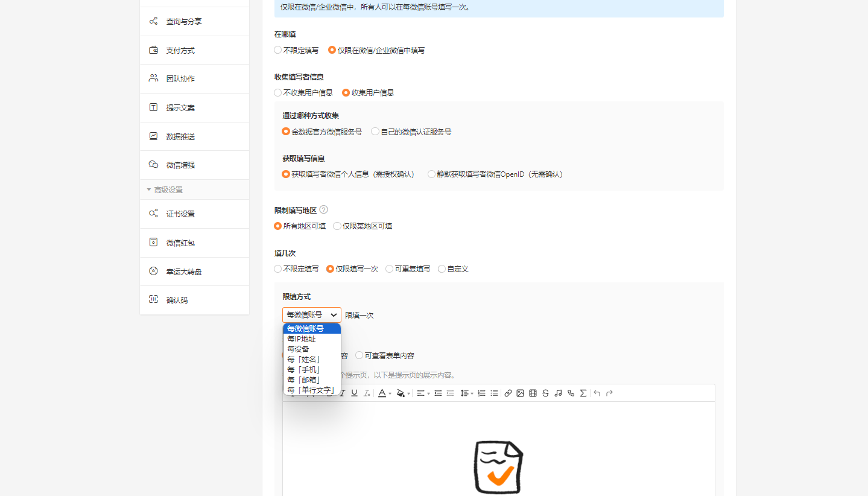The image size is (868, 496).
Task: Select 收集用户信息 radio
Action: point(346,92)
